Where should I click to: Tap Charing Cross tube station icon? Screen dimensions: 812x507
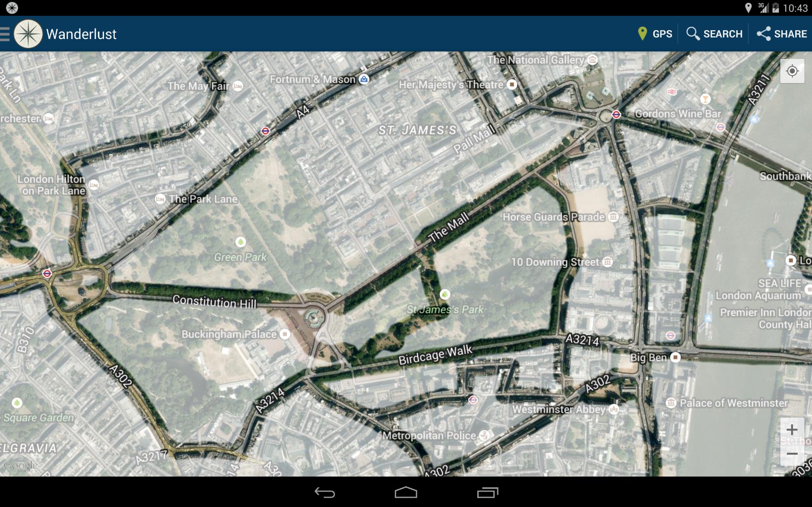tap(616, 115)
